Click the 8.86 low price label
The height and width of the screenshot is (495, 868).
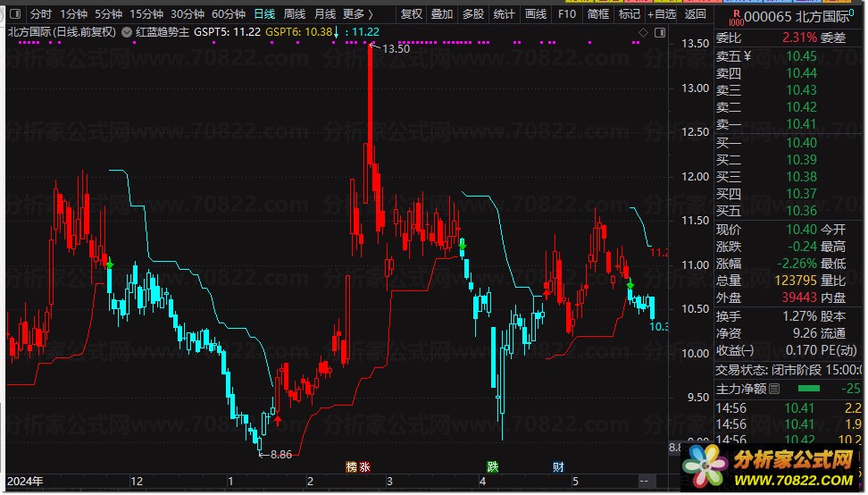pos(280,455)
